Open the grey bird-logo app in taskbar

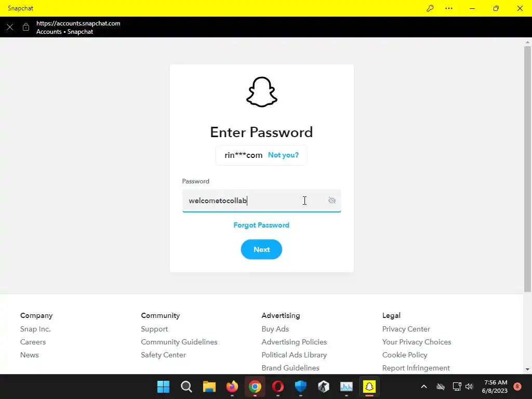pos(324,387)
